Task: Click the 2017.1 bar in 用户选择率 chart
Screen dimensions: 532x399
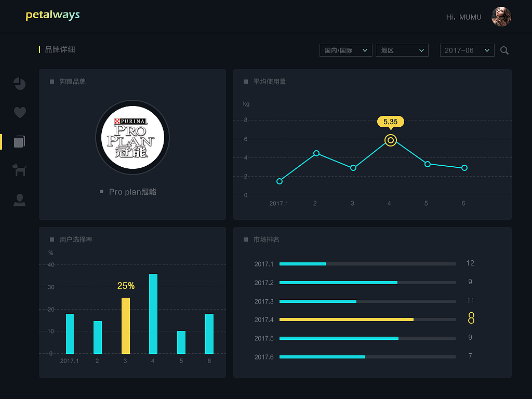Action: coord(70,334)
